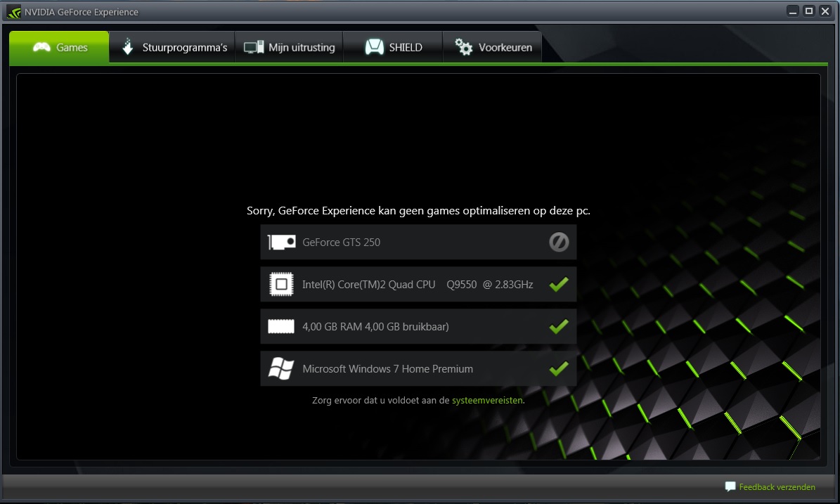Click the CPU green checkmark
Screen dimensions: 840x504
559,284
